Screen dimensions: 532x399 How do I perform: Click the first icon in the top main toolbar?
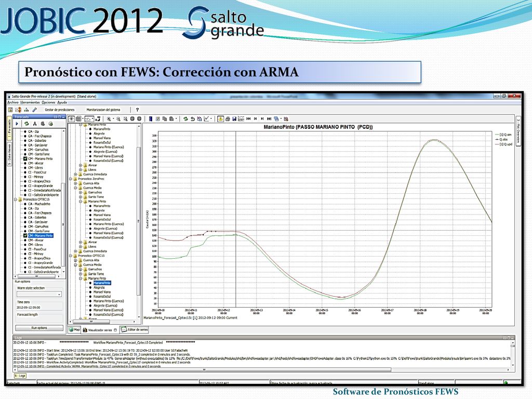[x=10, y=110]
